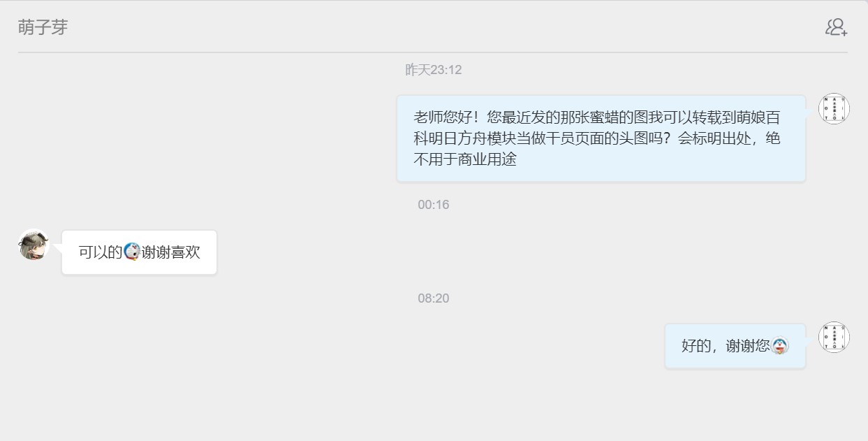The width and height of the screenshot is (868, 441).
Task: Click the divider line under the header
Action: [433, 52]
